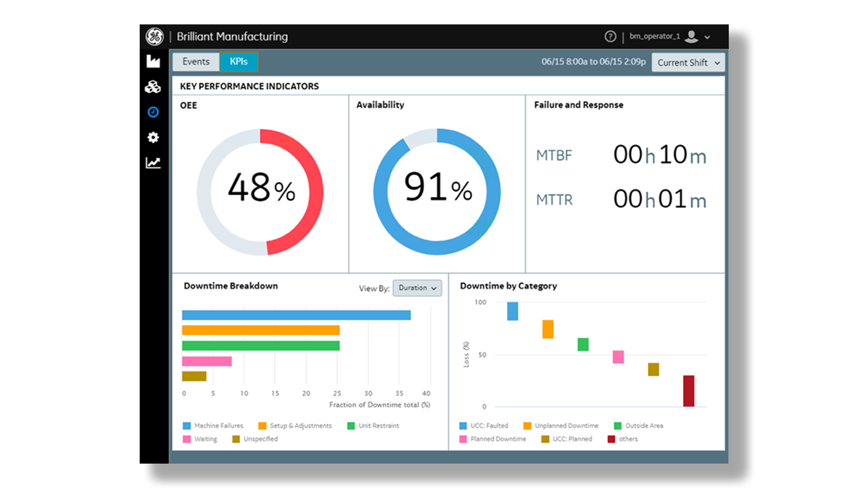This screenshot has height=488, width=868.
Task: Click the green Unit Restraint bar
Action: tap(261, 346)
